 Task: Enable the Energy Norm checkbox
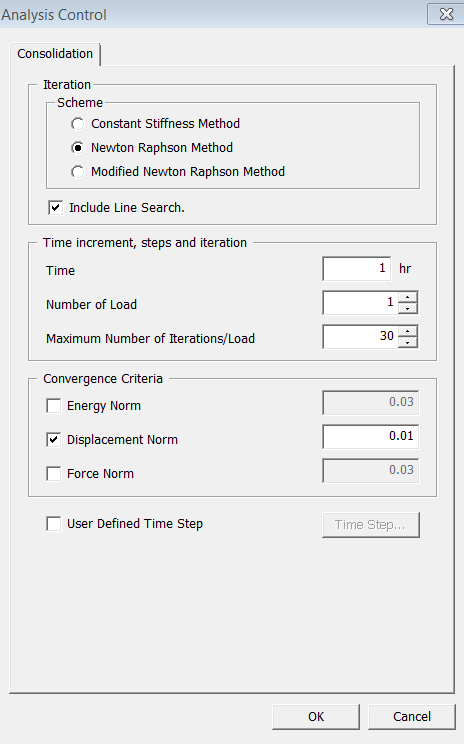(54, 406)
